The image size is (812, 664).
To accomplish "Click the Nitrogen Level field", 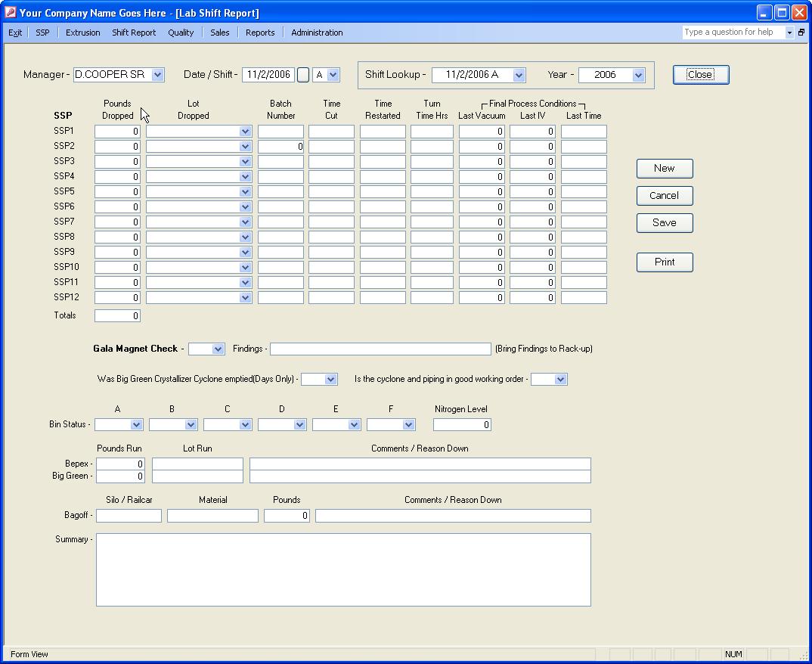I will point(462,425).
